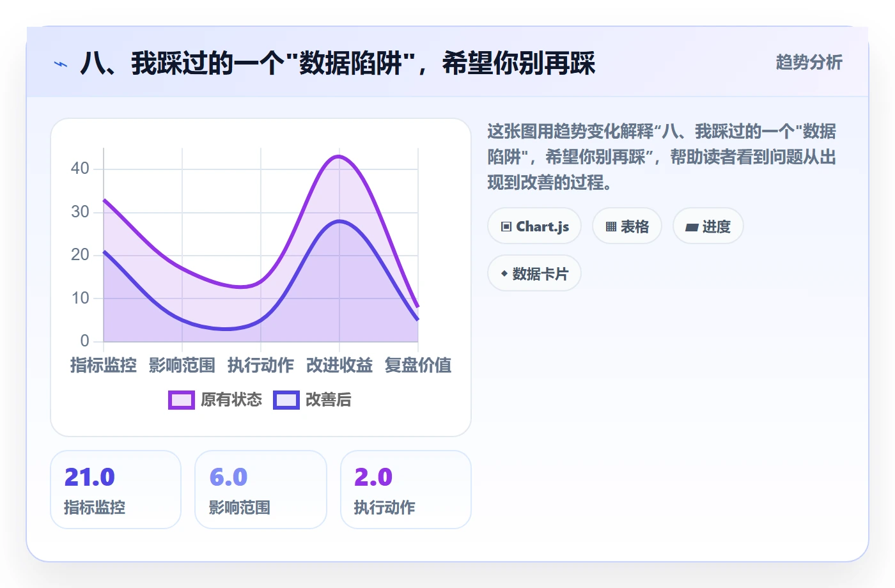The height and width of the screenshot is (588, 895).
Task: Click the 复盘价值 x-axis label
Action: [418, 365]
